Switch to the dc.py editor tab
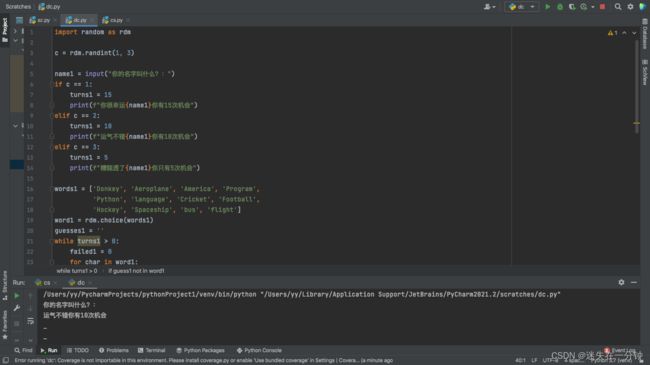This screenshot has width=650, height=365. click(x=78, y=20)
